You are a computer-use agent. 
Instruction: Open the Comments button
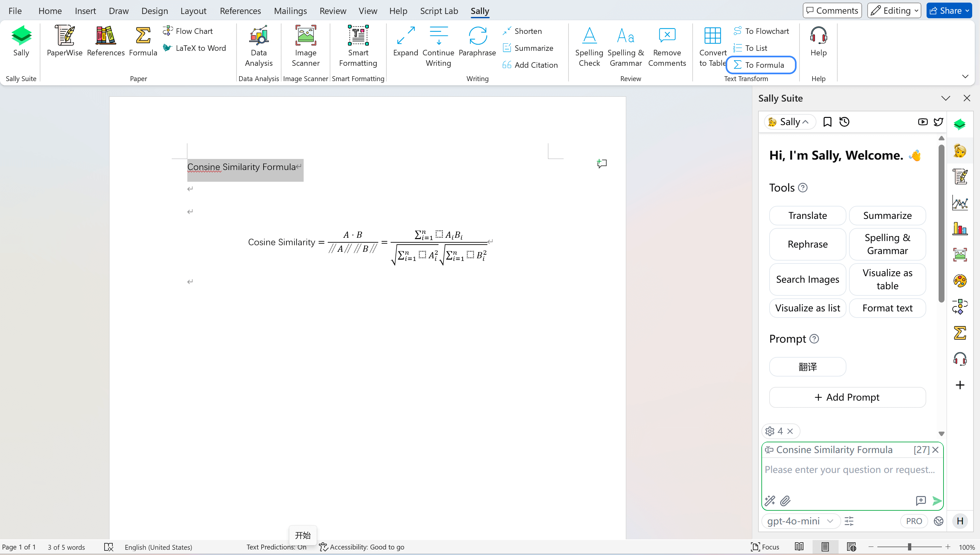(x=832, y=11)
